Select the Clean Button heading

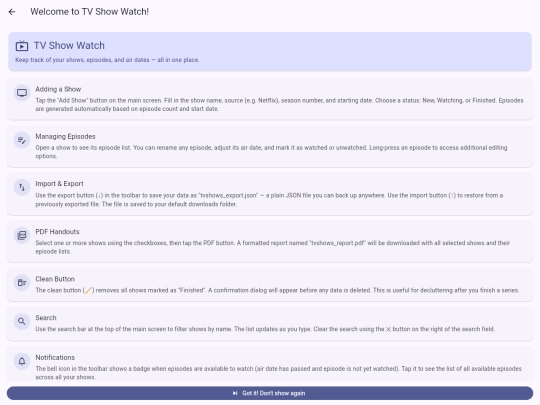(55, 279)
